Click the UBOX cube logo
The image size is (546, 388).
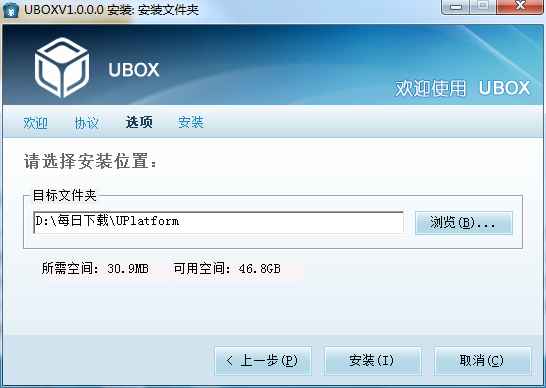[x=62, y=68]
